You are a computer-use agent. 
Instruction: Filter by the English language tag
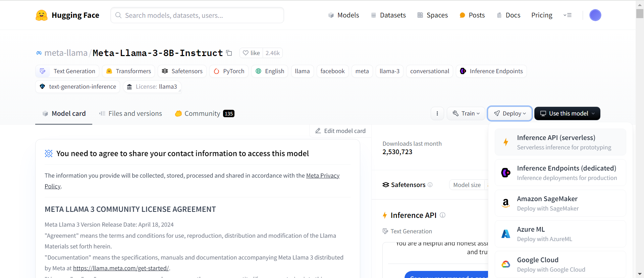click(x=270, y=71)
